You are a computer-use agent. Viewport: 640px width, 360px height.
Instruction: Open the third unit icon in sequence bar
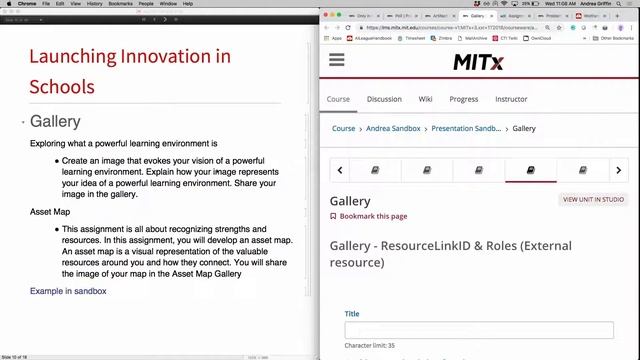coord(479,170)
